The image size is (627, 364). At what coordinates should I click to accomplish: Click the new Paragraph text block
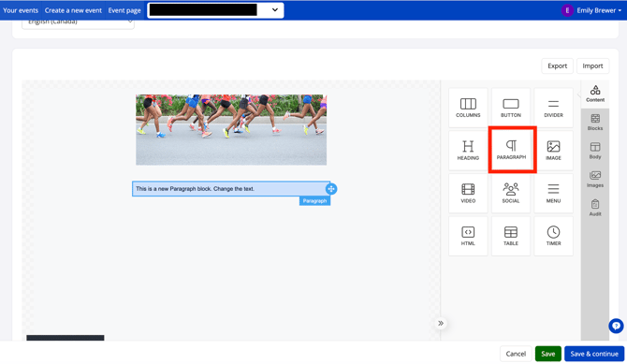231,189
